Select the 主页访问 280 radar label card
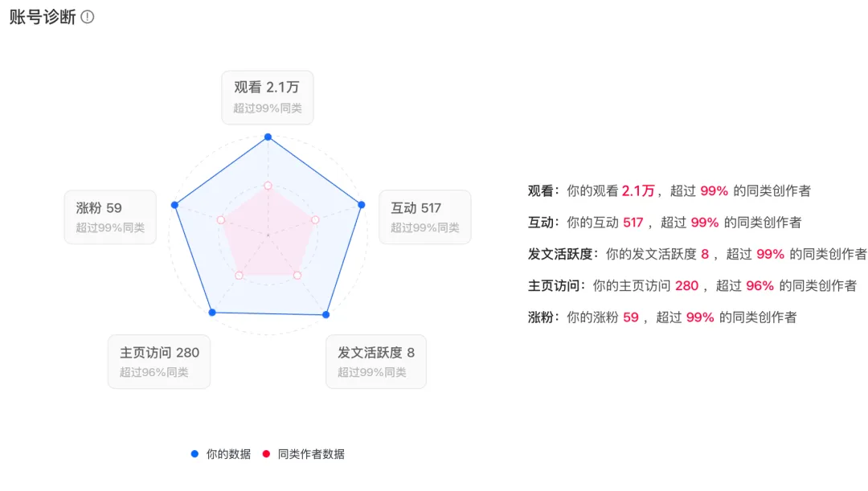 pos(159,362)
